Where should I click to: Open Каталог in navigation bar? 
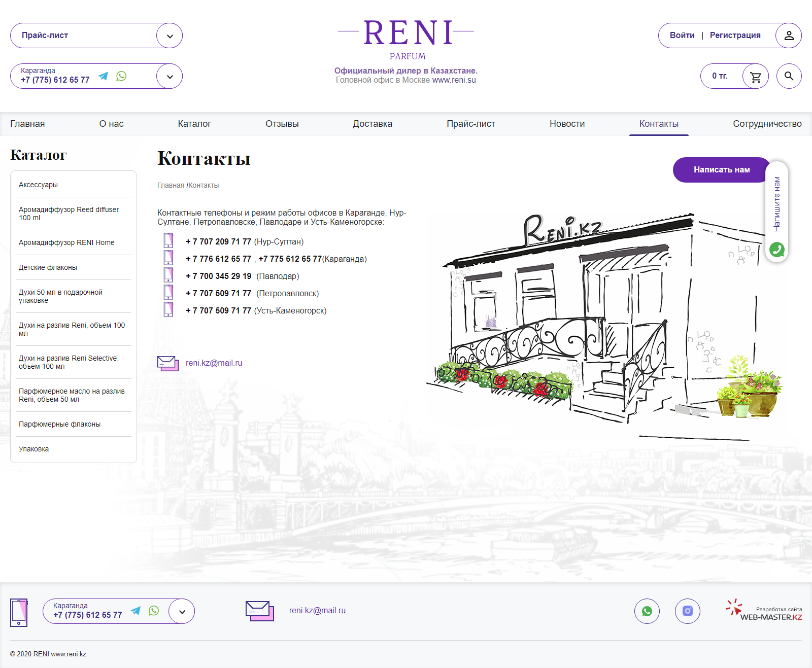point(194,124)
